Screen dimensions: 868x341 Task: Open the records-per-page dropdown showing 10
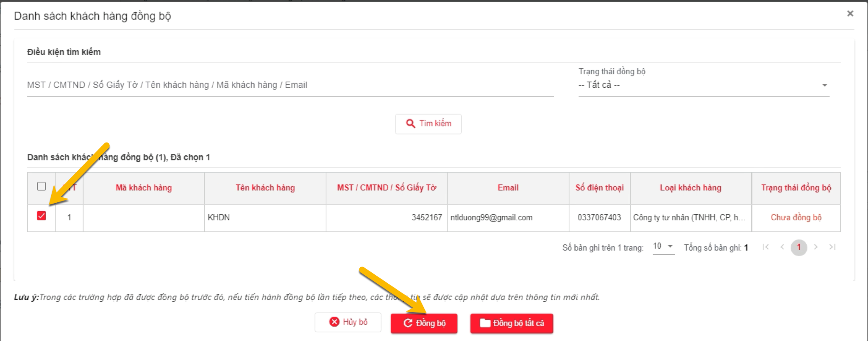tap(663, 246)
